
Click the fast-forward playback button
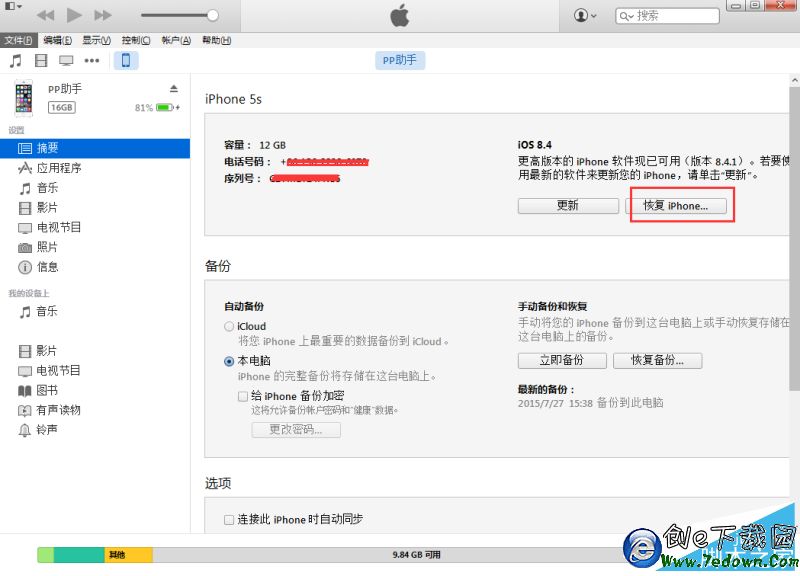tap(103, 15)
